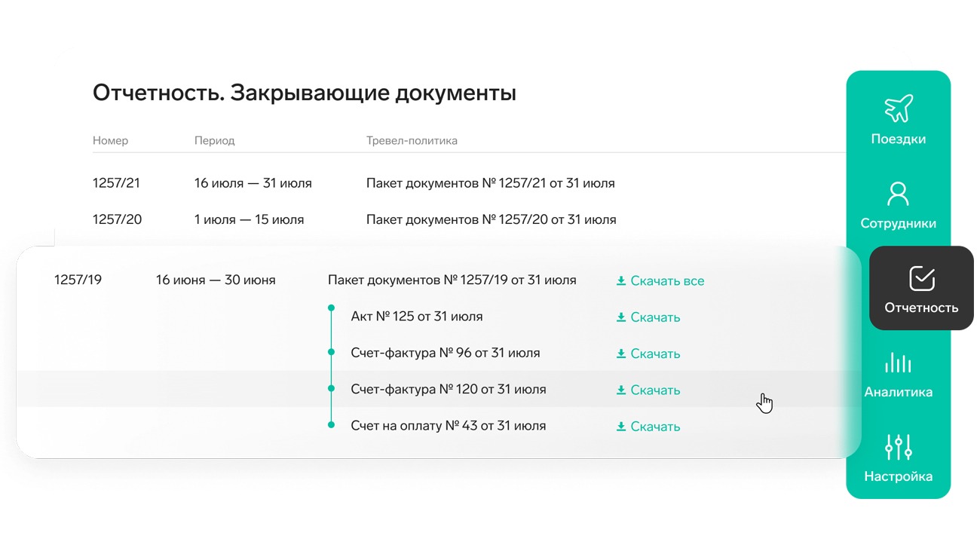Click the person icon for Сотрудники
The width and height of the screenshot is (980, 551).
[898, 194]
